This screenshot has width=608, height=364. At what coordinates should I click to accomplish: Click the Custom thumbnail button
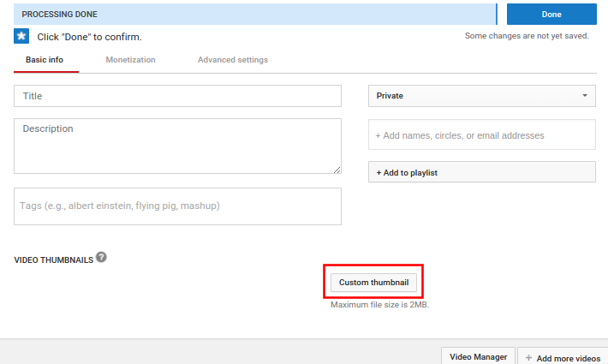click(373, 282)
